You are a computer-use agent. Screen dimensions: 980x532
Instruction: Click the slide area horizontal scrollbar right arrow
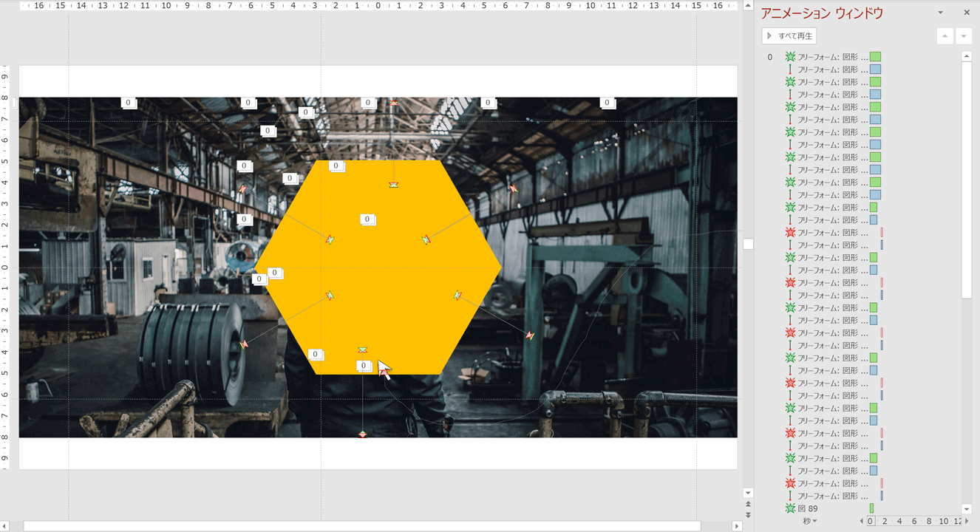click(736, 526)
